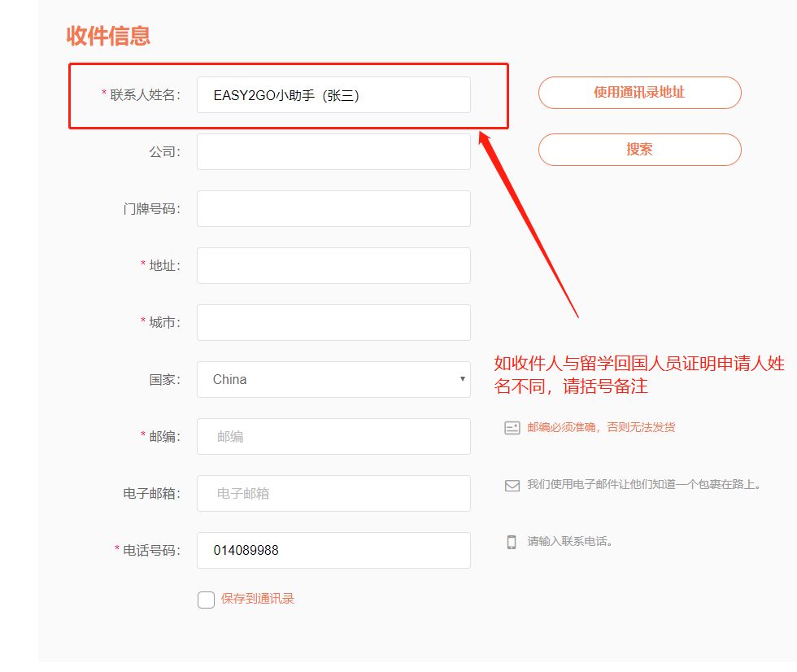
Task: Focus the 城市 input field
Action: coord(333,322)
